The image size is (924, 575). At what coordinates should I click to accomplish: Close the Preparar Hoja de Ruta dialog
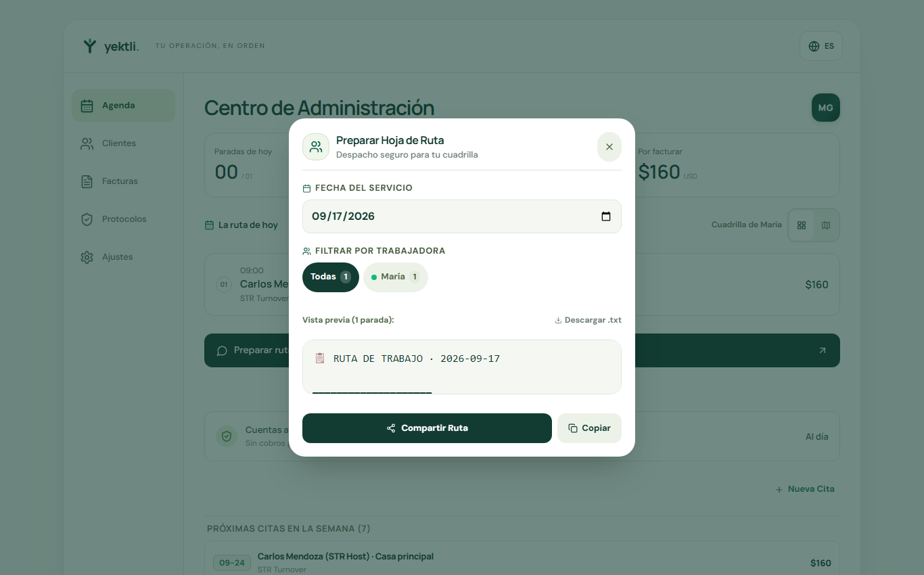point(609,147)
